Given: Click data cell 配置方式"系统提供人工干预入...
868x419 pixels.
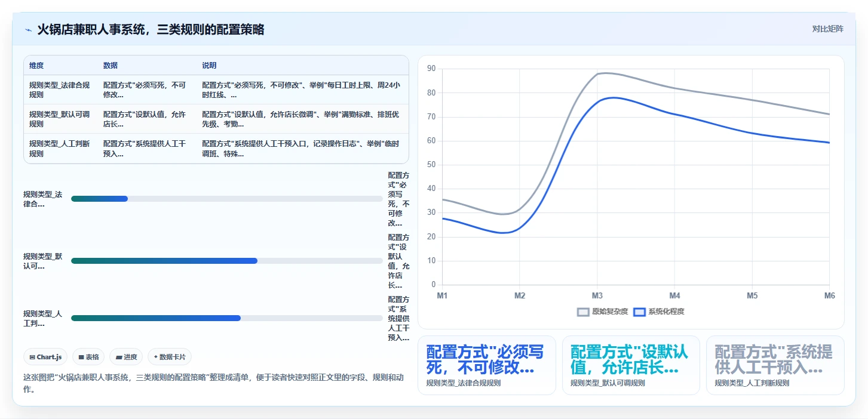Looking at the screenshot, I should pyautogui.click(x=146, y=149).
